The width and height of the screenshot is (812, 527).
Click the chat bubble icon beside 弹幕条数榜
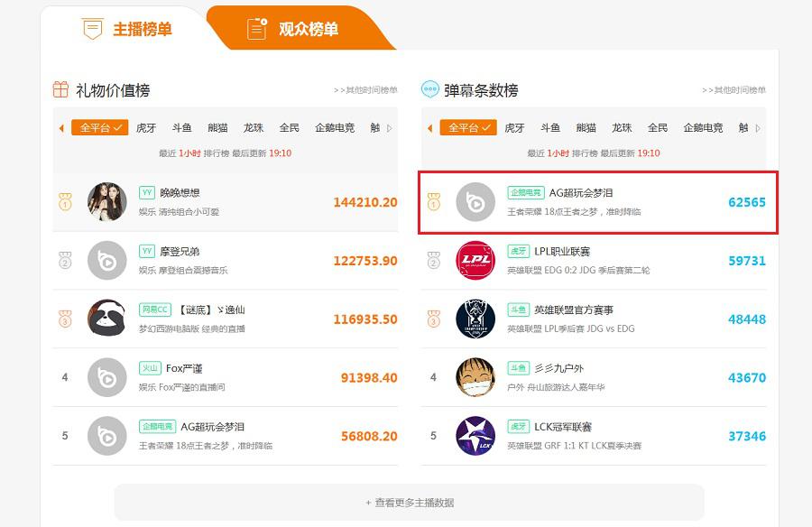coord(429,89)
